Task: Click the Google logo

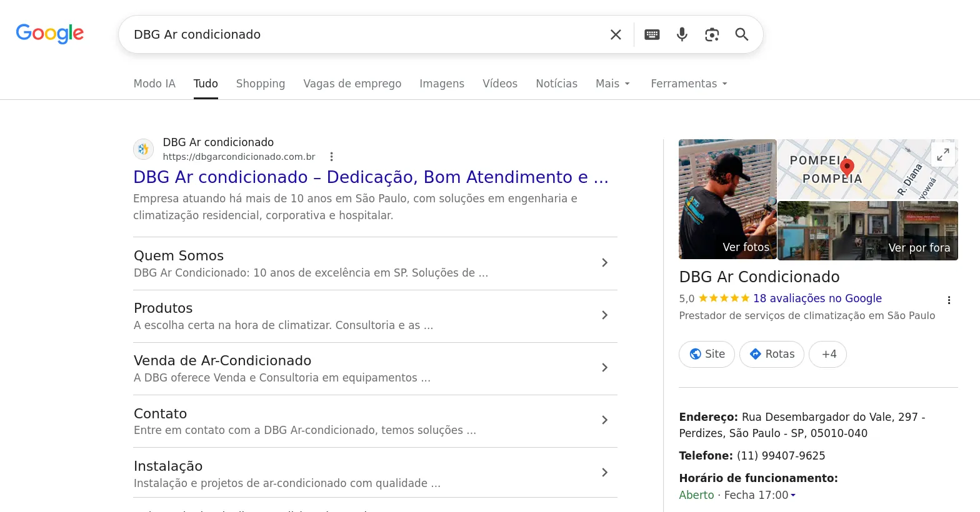Action: pyautogui.click(x=50, y=34)
